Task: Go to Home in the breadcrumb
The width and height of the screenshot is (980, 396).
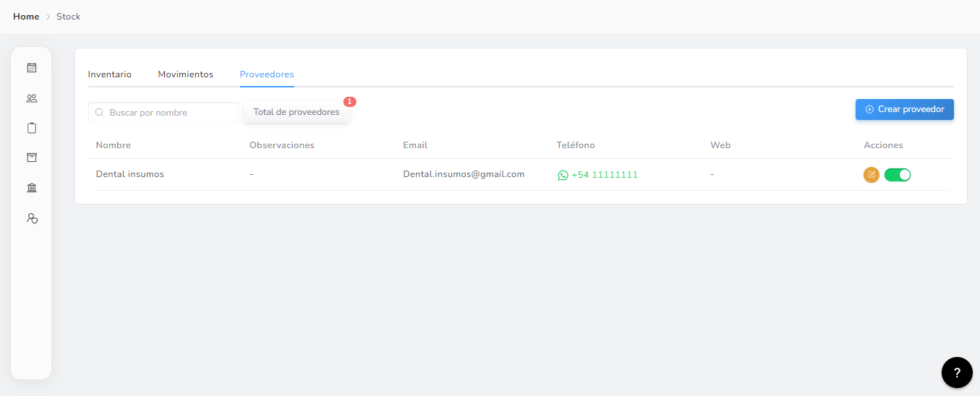Action: coord(26,17)
